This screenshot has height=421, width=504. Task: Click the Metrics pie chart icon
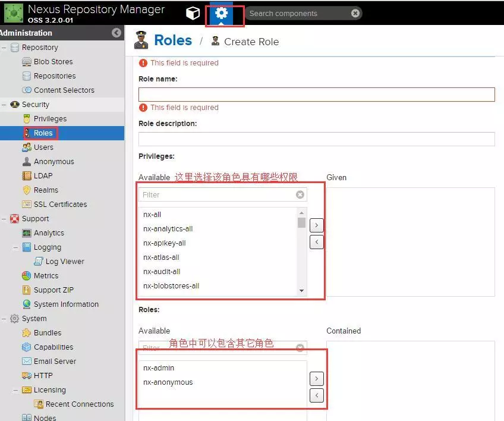(27, 276)
